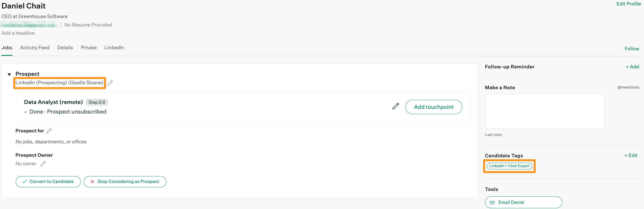Open the Activity Feed tab
The width and height of the screenshot is (644, 209).
click(x=35, y=48)
